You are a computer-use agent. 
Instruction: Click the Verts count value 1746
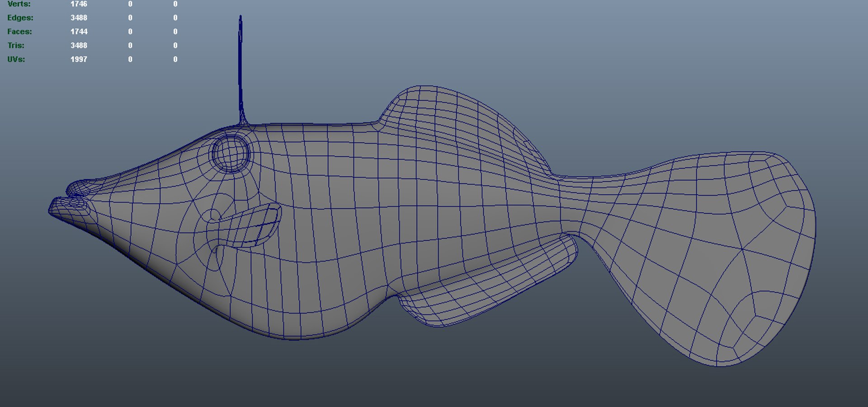click(79, 4)
